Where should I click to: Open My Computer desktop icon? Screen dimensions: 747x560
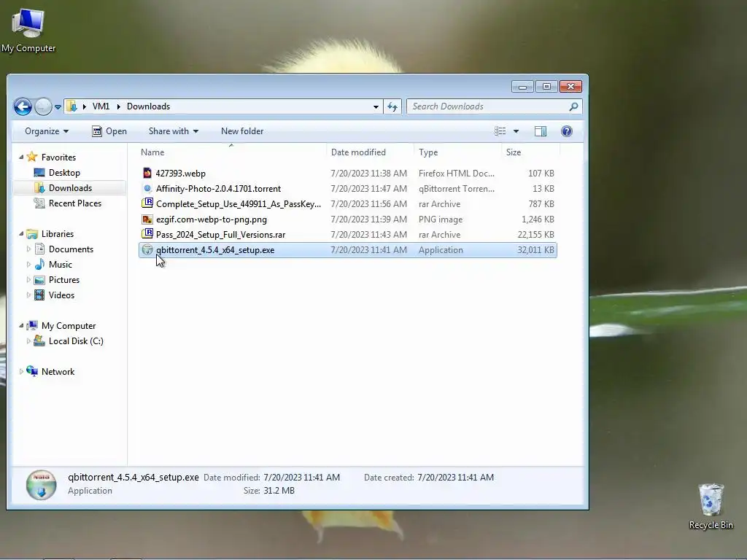tap(28, 30)
